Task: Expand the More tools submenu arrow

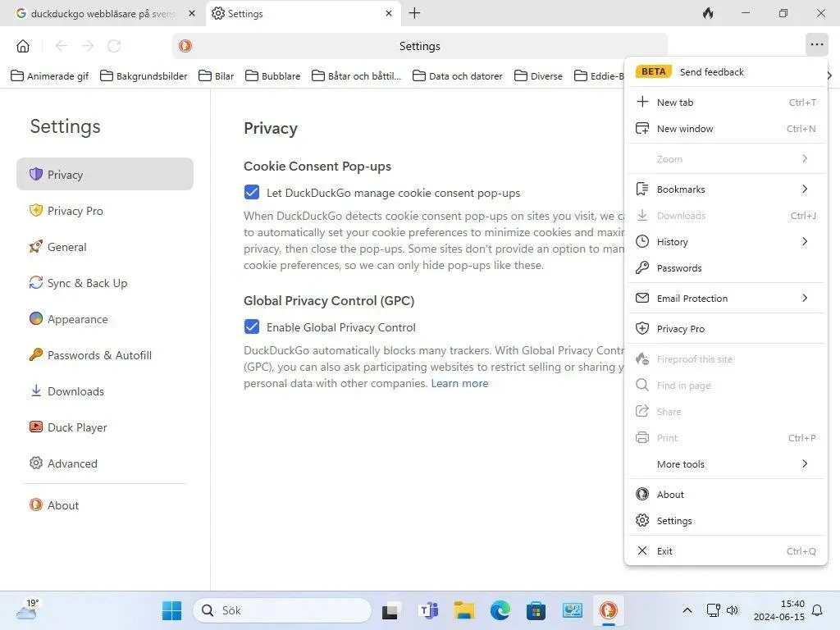Action: 805,464
